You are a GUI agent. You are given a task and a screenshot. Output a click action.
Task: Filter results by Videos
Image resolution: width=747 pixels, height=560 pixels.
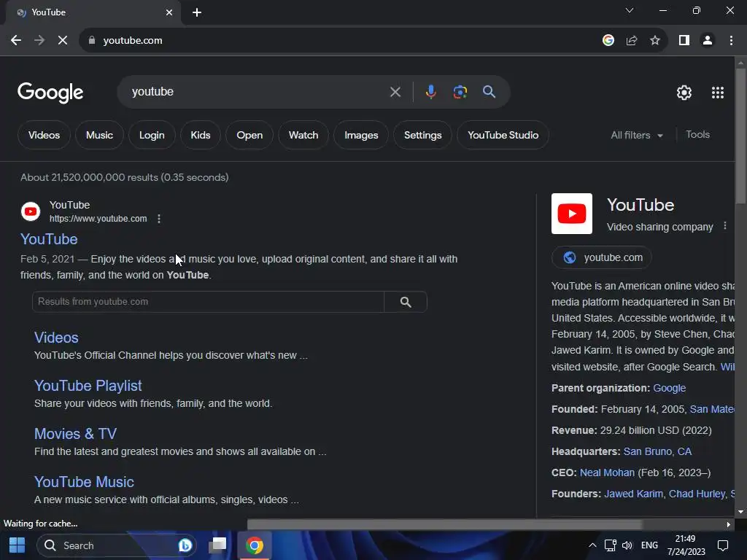(44, 135)
